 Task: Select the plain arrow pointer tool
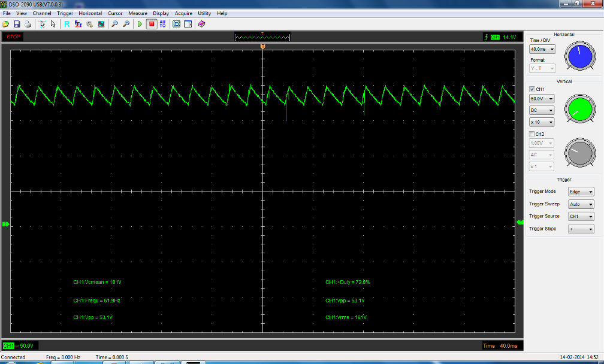[53, 24]
